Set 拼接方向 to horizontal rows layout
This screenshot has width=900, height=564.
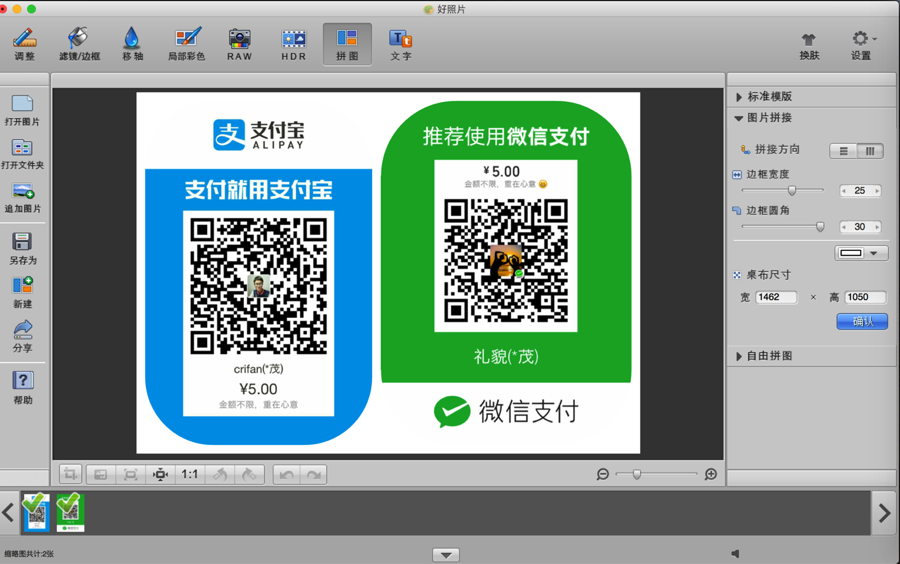pos(844,151)
